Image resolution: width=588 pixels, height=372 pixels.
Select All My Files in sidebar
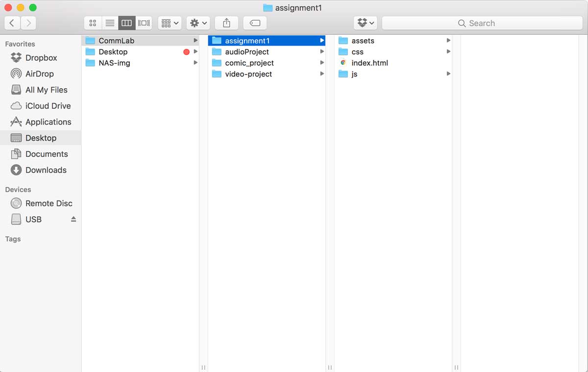(x=41, y=90)
